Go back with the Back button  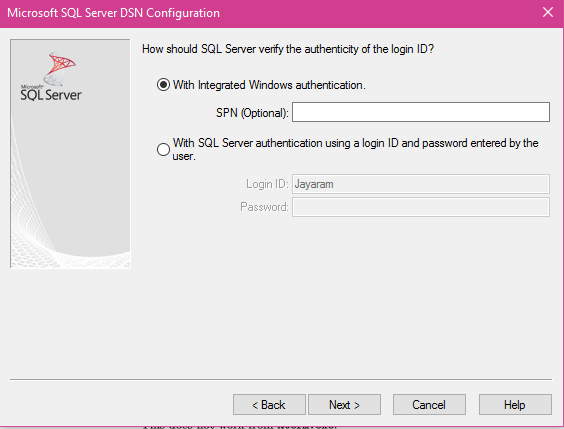point(269,405)
